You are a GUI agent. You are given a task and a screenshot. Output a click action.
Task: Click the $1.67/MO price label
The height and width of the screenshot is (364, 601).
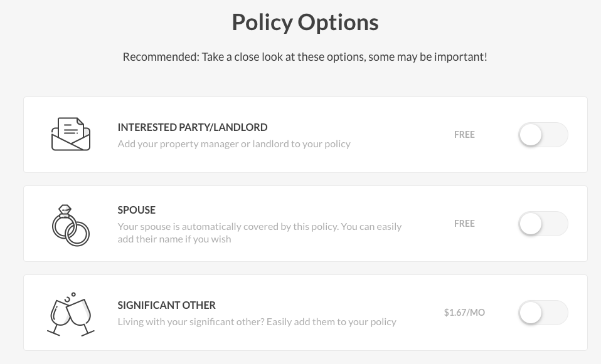coord(464,313)
